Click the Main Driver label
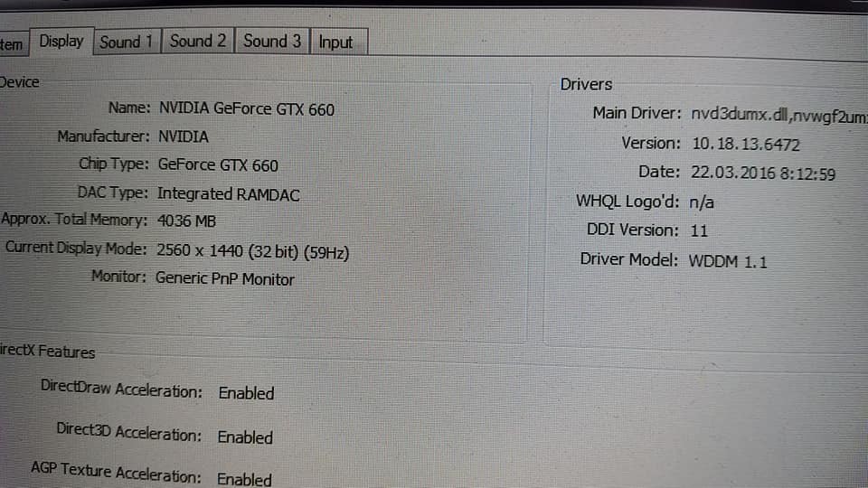 click(637, 113)
